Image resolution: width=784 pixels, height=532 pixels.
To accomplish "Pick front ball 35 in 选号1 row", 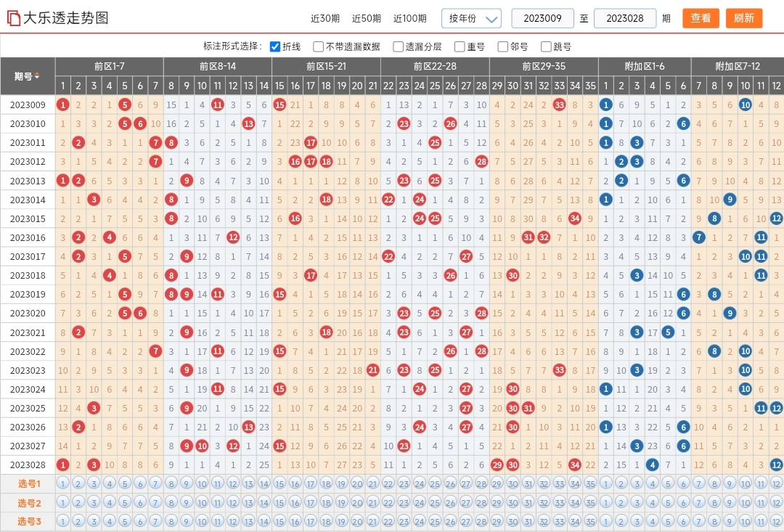I will click(590, 483).
